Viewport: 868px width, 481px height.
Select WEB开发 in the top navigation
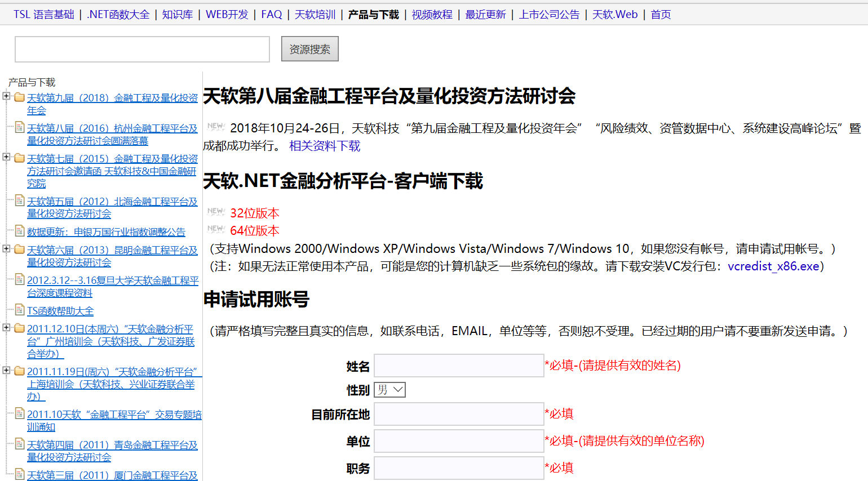[x=227, y=15]
